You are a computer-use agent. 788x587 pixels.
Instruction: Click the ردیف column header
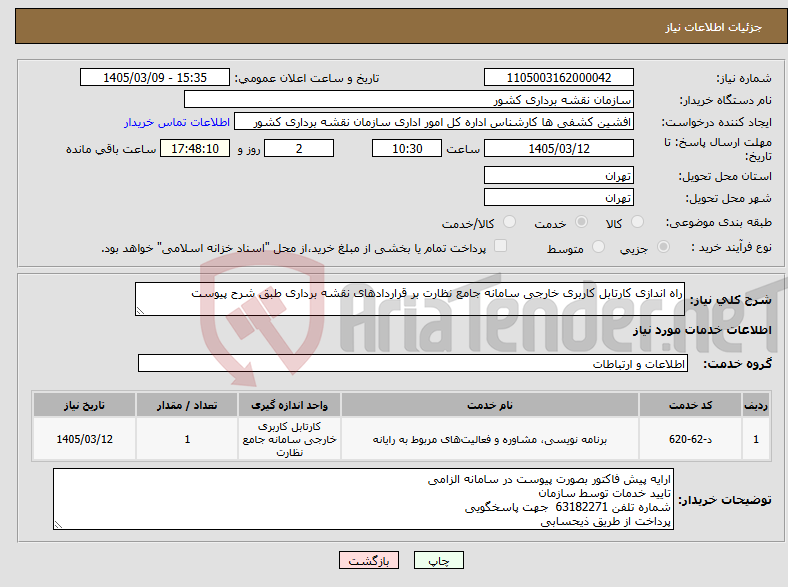[756, 405]
